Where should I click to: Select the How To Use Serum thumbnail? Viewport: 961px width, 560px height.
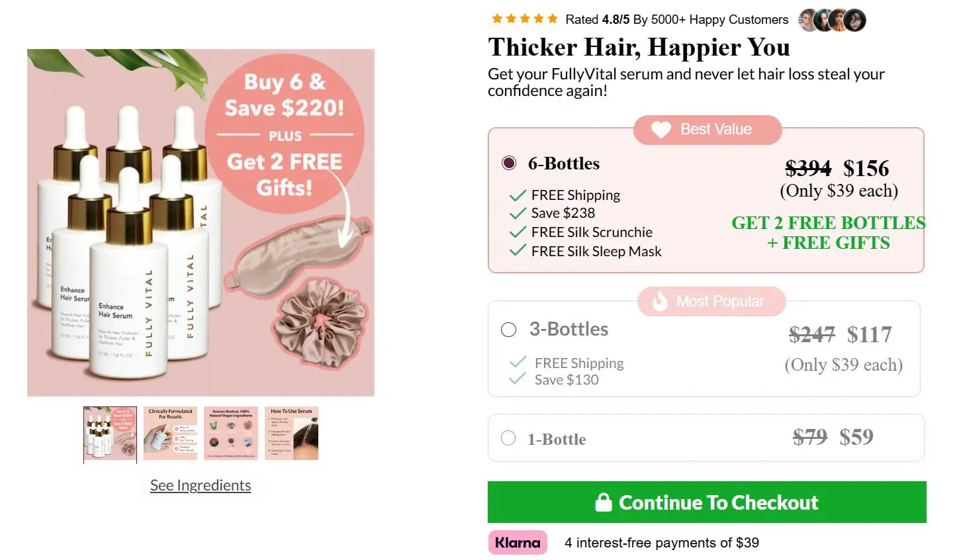click(x=291, y=433)
